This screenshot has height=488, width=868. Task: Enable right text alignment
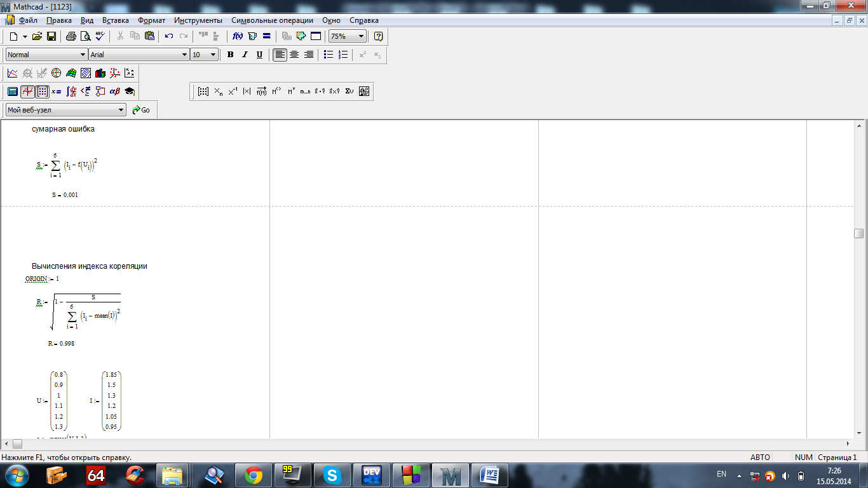(308, 55)
